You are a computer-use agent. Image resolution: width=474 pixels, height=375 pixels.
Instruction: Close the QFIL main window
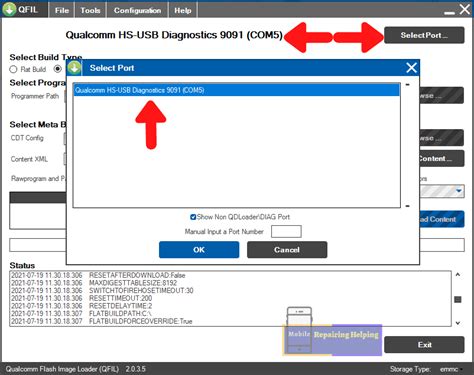coord(465,9)
